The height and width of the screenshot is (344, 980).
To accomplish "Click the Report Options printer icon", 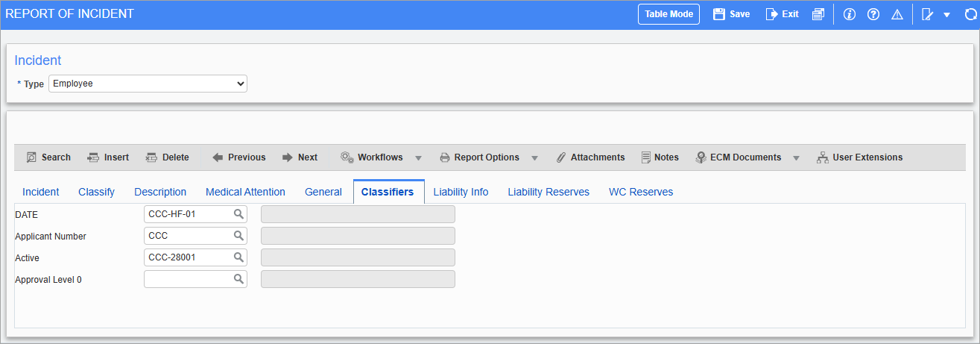I will (x=445, y=157).
